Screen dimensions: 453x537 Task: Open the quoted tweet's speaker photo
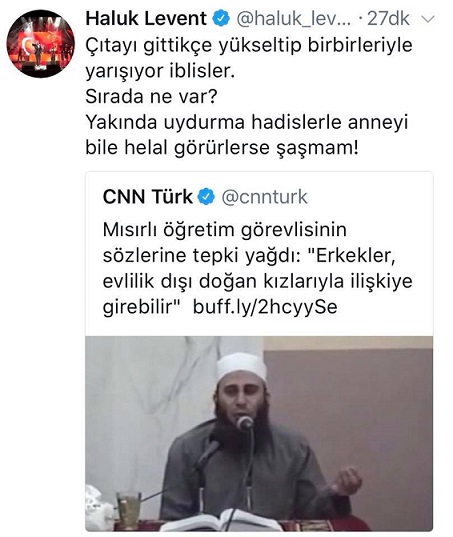259,434
